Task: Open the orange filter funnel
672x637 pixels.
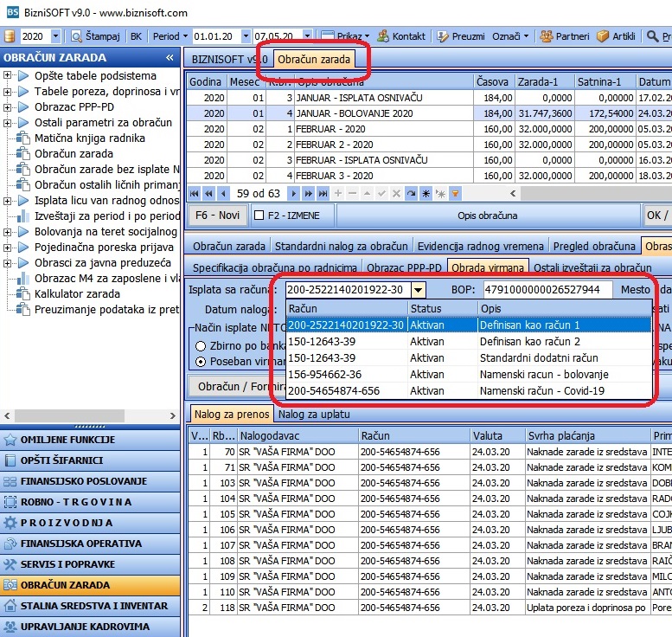Action: click(x=455, y=194)
